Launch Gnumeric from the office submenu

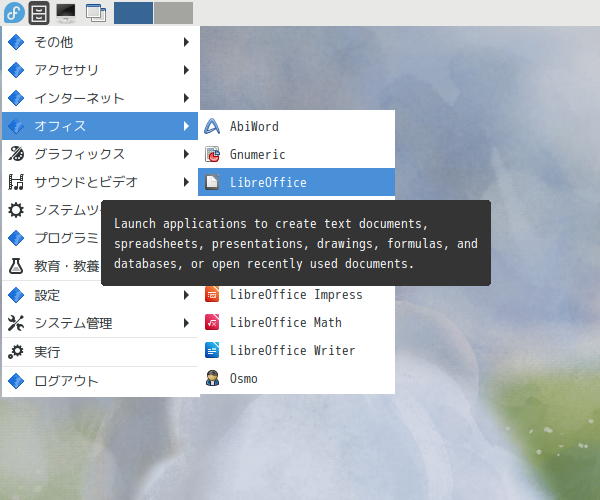pos(297,154)
